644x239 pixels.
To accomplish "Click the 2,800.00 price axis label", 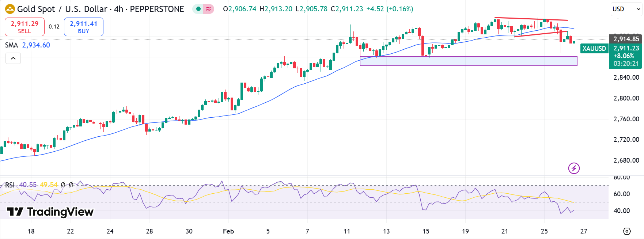I will [x=626, y=98].
